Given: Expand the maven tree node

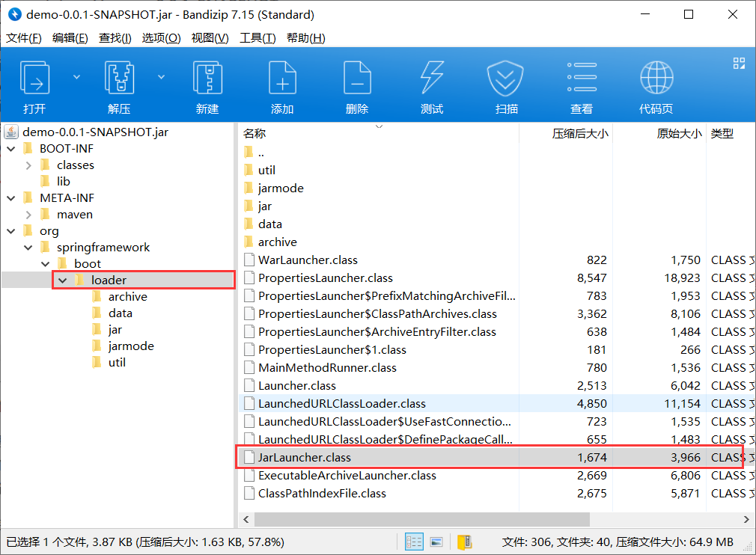Looking at the screenshot, I should pyautogui.click(x=28, y=215).
